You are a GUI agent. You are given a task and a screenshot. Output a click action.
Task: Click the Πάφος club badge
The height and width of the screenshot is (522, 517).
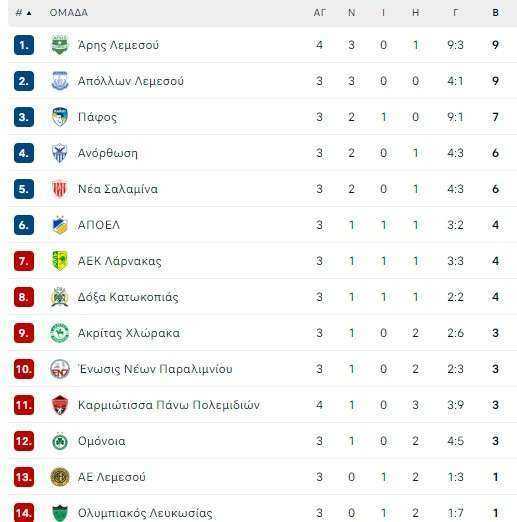[x=60, y=117]
